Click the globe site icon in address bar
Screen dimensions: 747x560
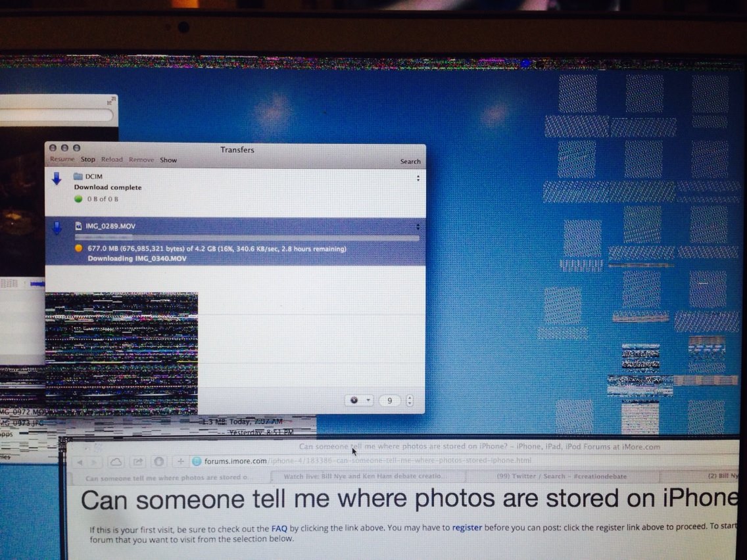pyautogui.click(x=196, y=461)
